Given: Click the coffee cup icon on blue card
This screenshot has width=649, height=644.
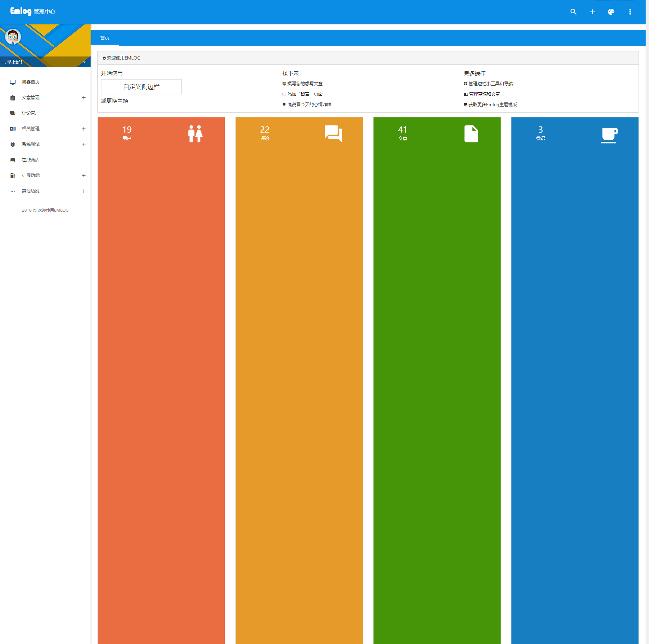Looking at the screenshot, I should tap(609, 135).
